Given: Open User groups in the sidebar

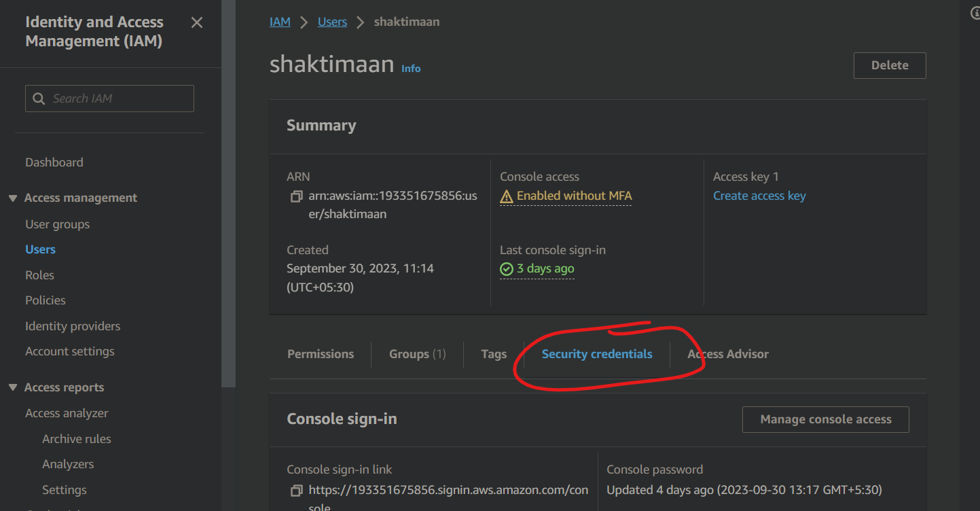Looking at the screenshot, I should (x=57, y=224).
